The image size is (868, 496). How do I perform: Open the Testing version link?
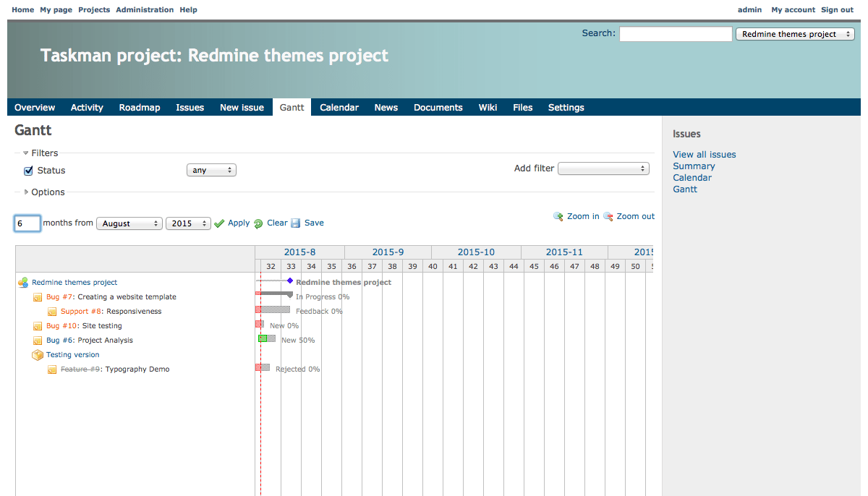(73, 355)
